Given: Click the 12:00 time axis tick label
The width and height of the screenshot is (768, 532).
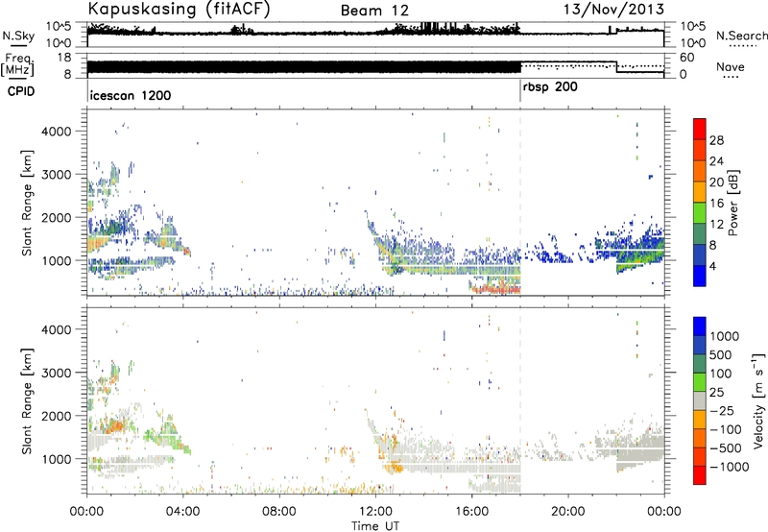Looking at the screenshot, I should (375, 511).
